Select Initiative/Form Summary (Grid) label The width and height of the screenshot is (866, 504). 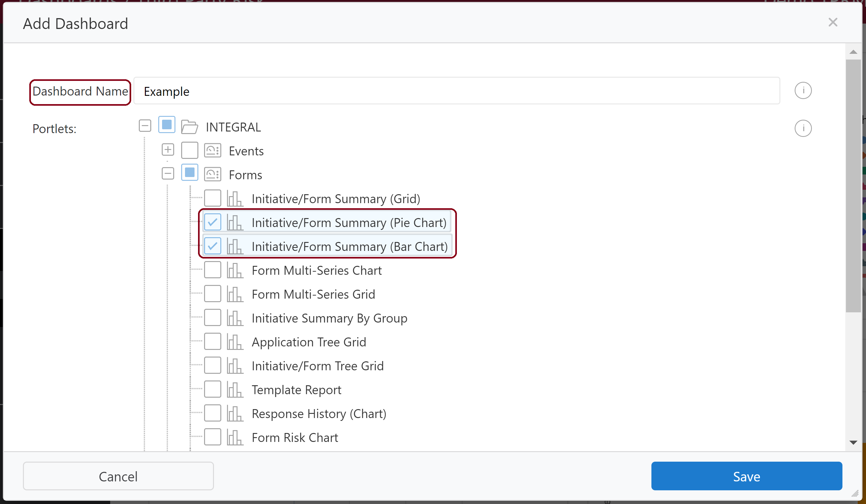[x=336, y=199]
